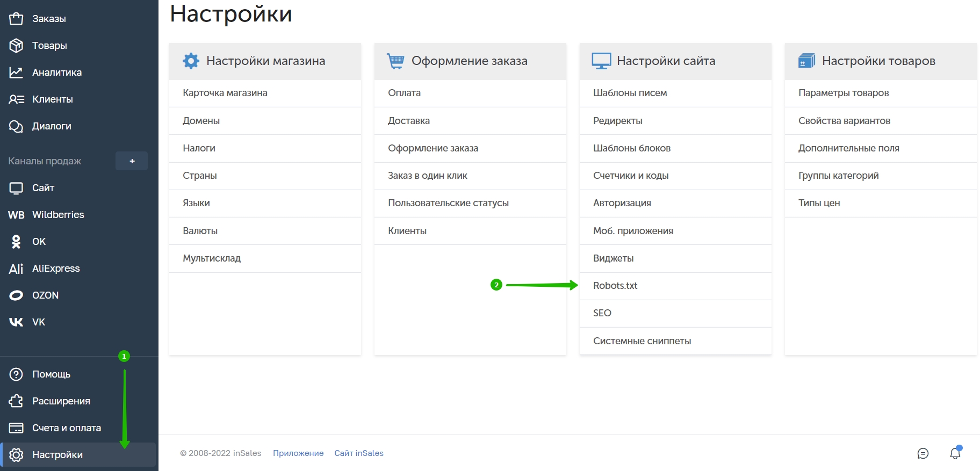The width and height of the screenshot is (980, 471).
Task: Open the notifications bell icon
Action: [955, 453]
